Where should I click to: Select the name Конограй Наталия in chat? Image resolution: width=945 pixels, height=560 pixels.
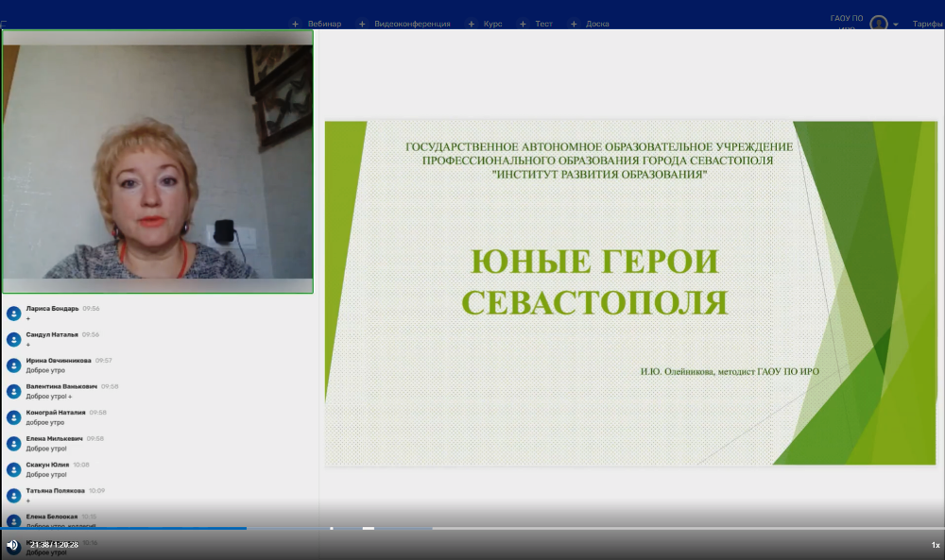56,413
